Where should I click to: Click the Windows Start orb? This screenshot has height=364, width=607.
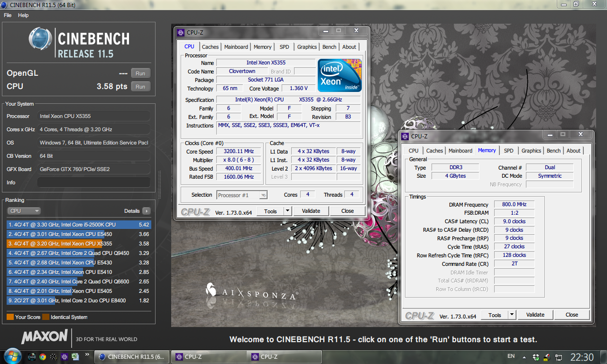coord(12,356)
